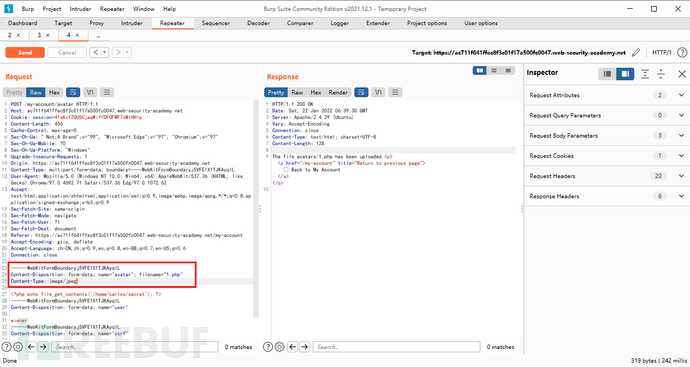Viewport: 690px width, 367px height.
Task: Go back in request history
Action: pyautogui.click(x=95, y=52)
